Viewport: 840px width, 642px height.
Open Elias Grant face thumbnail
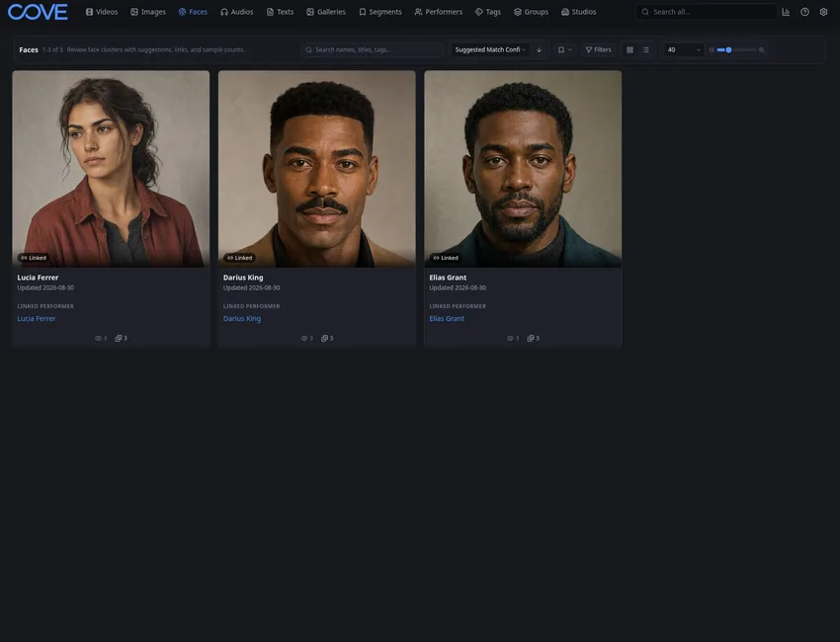pyautogui.click(x=523, y=169)
